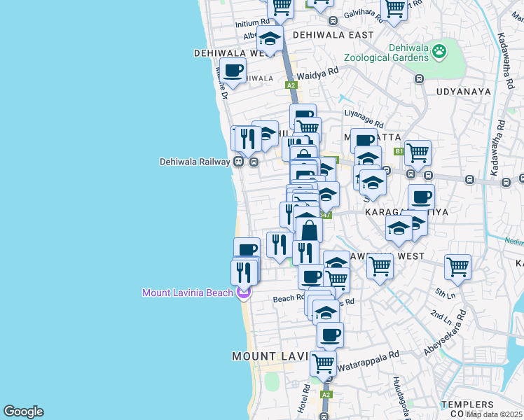Select the shopping cart marker at Kawdana West
The width and height of the screenshot is (524, 420).
point(380,267)
